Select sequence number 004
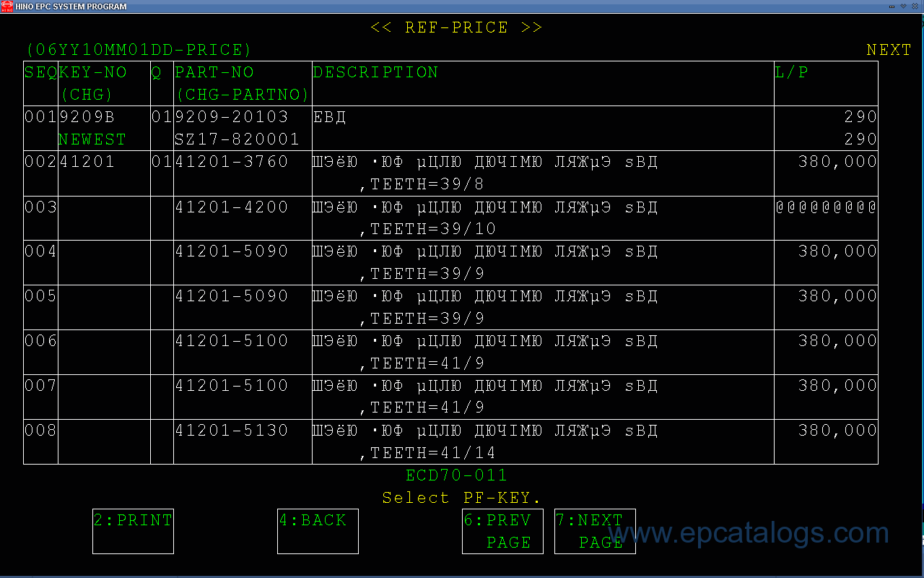The height and width of the screenshot is (578, 924). point(40,251)
